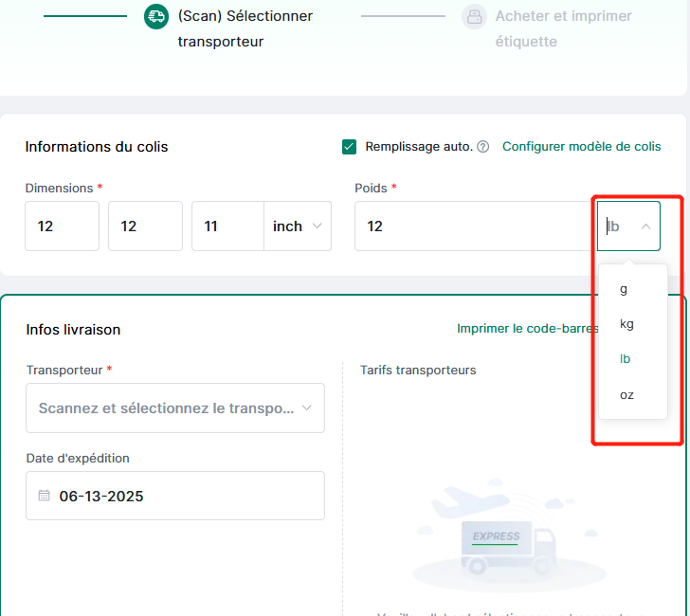
Task: Click the second dimension field
Action: point(145,226)
